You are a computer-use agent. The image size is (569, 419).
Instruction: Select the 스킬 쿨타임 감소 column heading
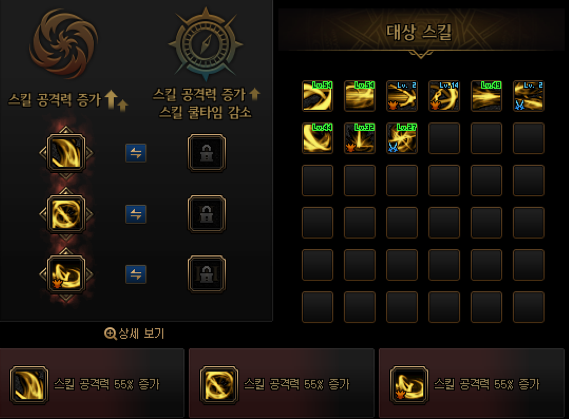pos(205,112)
